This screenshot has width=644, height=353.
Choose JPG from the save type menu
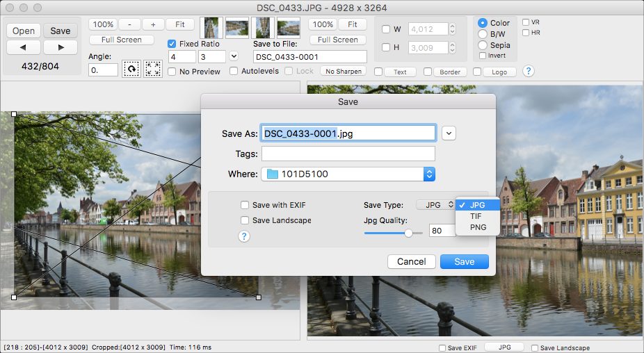(x=478, y=205)
